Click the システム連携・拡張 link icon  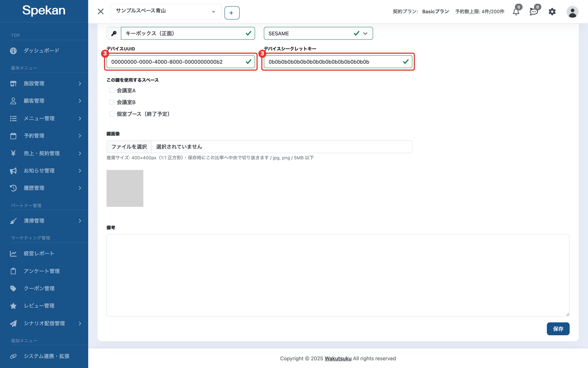tap(13, 356)
